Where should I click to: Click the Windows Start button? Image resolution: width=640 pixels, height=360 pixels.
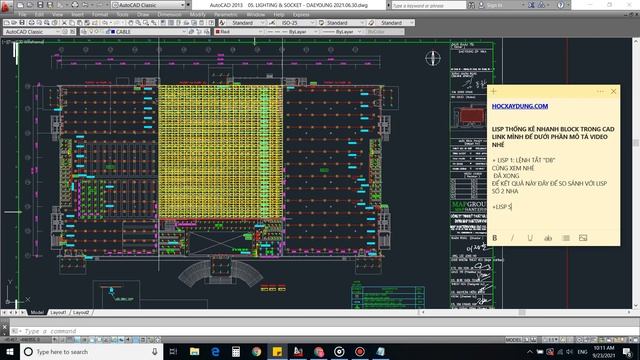pos(10,351)
